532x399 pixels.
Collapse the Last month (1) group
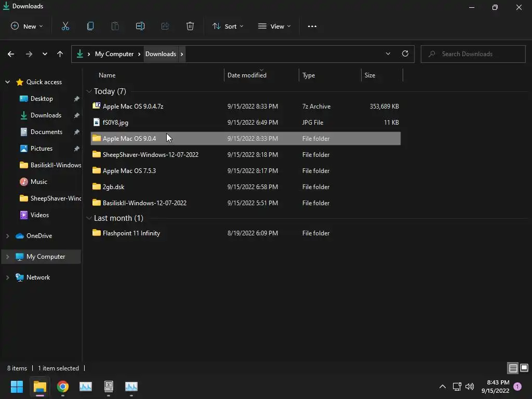point(89,218)
